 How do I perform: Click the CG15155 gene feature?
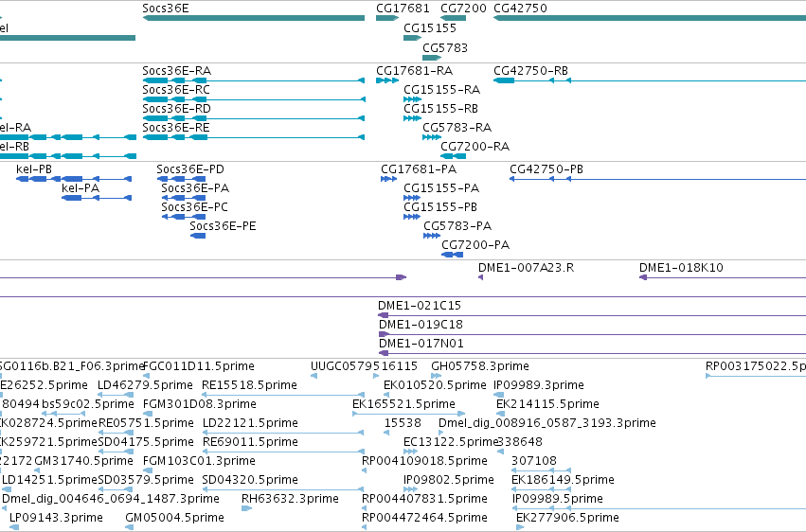tap(413, 38)
